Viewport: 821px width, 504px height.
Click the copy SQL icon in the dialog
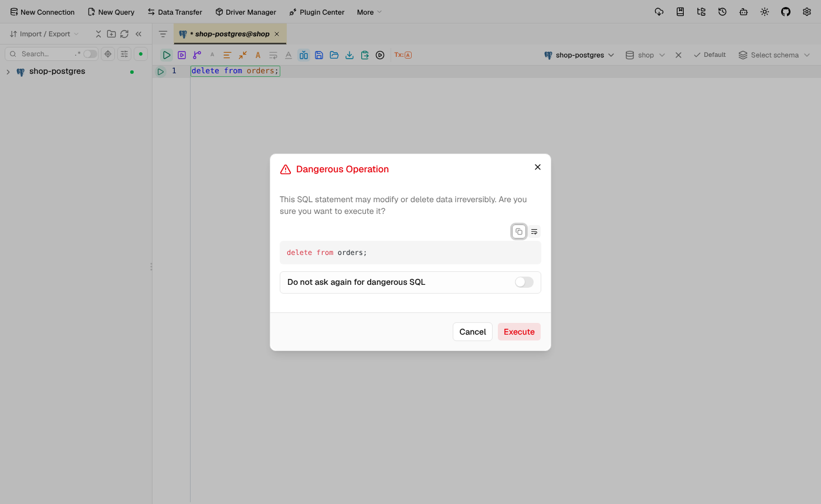pos(518,231)
